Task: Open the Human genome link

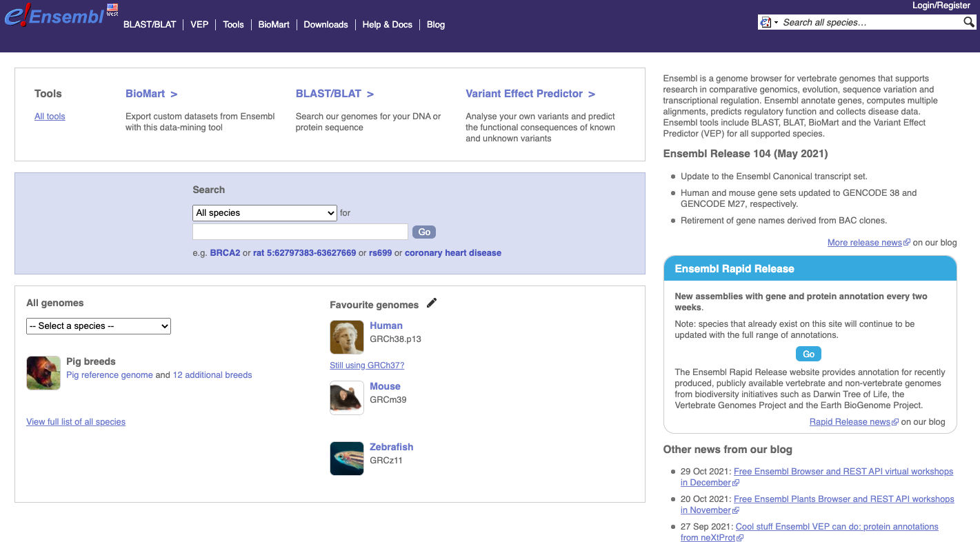Action: pyautogui.click(x=386, y=325)
